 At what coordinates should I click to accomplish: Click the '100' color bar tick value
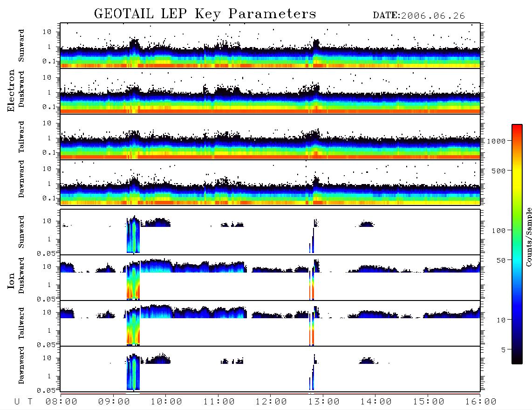click(499, 231)
